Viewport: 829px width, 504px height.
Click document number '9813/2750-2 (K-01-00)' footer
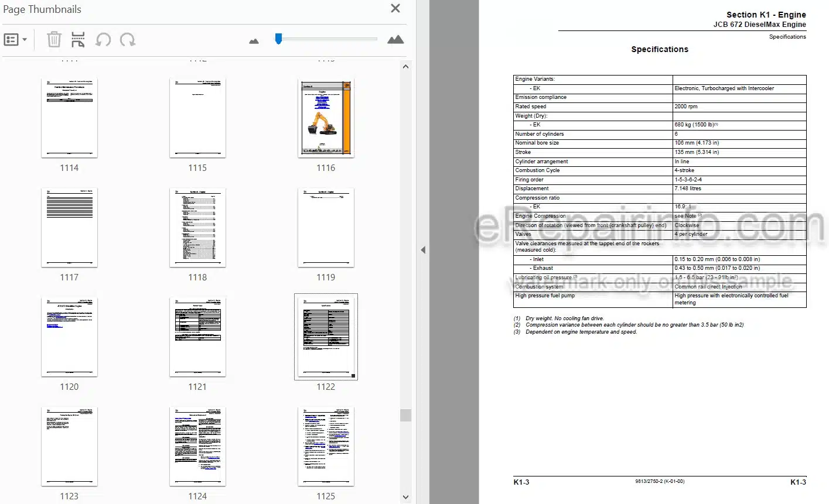click(x=660, y=482)
